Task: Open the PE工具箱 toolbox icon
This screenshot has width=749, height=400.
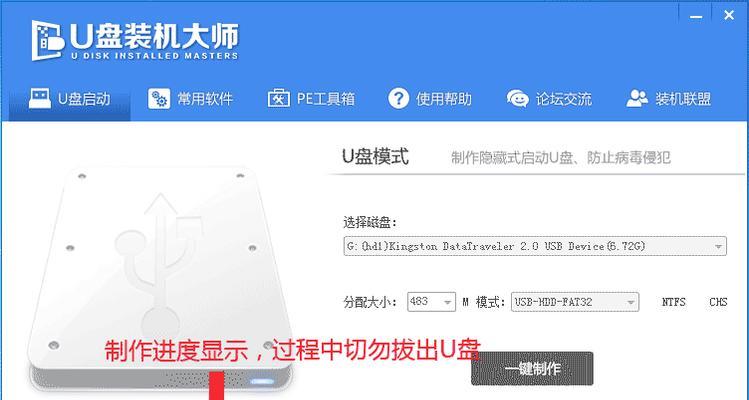Action: 278,98
